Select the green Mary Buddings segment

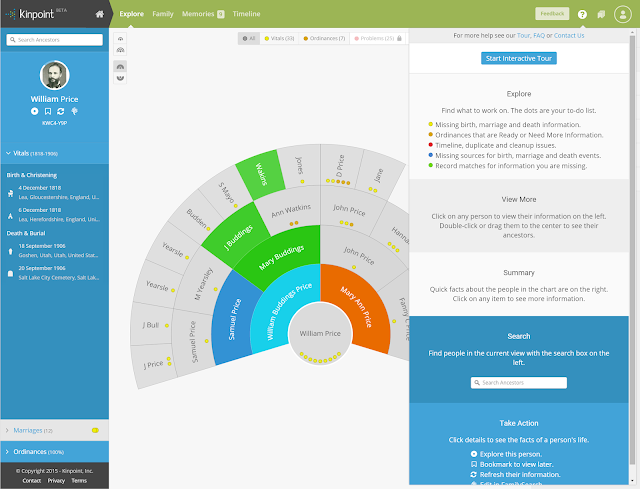284,256
